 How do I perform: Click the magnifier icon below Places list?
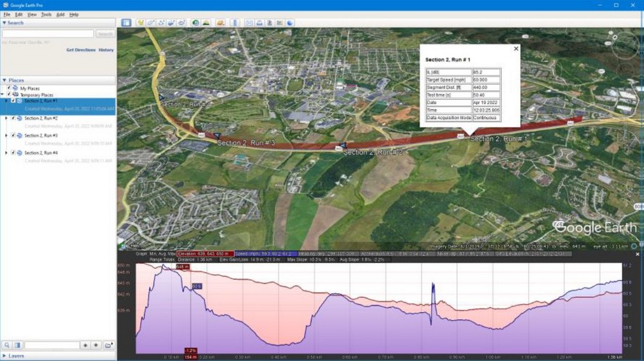[7, 345]
